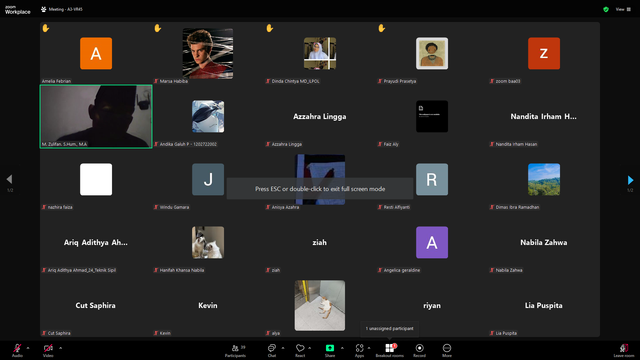Select Andika Galuh's profile picture
Image resolution: width=640 pixels, height=360 pixels.
click(x=208, y=116)
